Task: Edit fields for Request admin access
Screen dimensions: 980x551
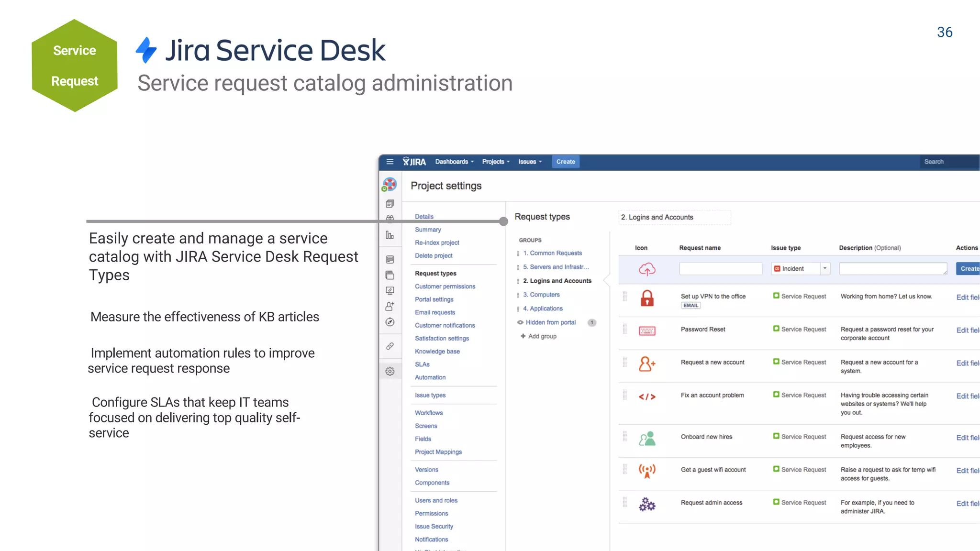Action: point(968,504)
